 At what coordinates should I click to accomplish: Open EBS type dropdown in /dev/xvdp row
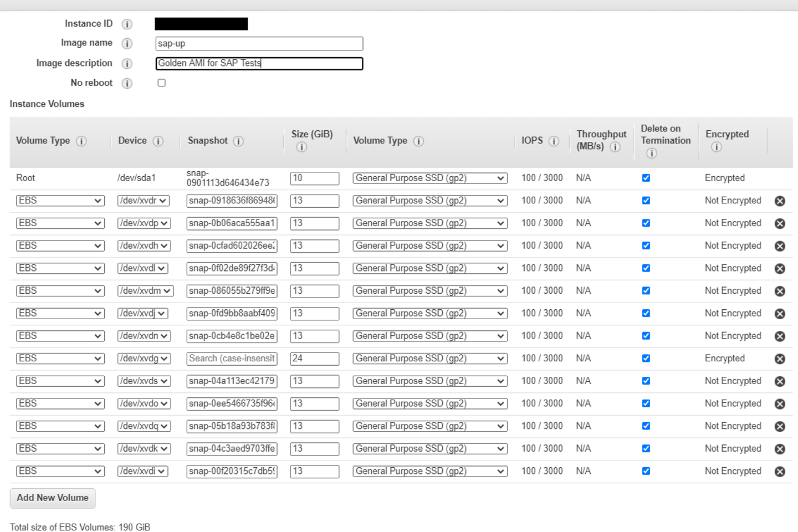click(x=60, y=223)
